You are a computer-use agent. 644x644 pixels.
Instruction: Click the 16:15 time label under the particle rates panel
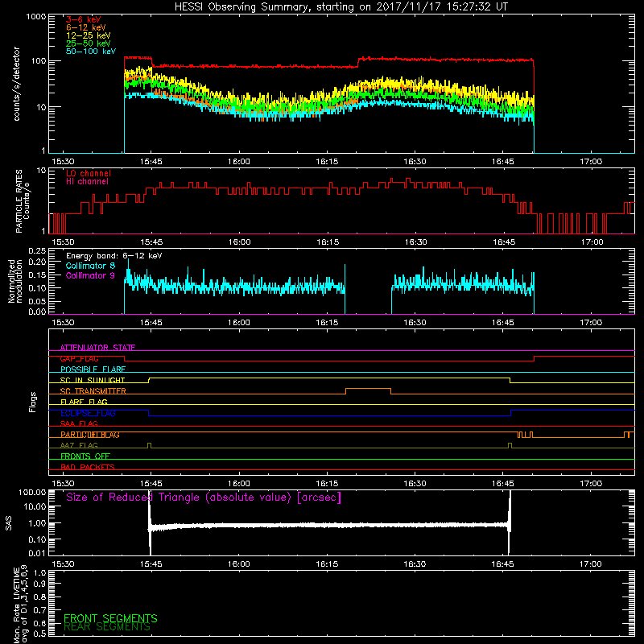click(x=328, y=242)
